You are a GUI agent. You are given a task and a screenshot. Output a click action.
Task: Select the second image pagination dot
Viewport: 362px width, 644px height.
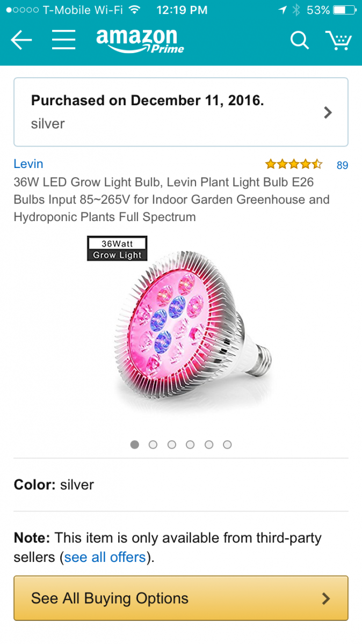(x=153, y=444)
